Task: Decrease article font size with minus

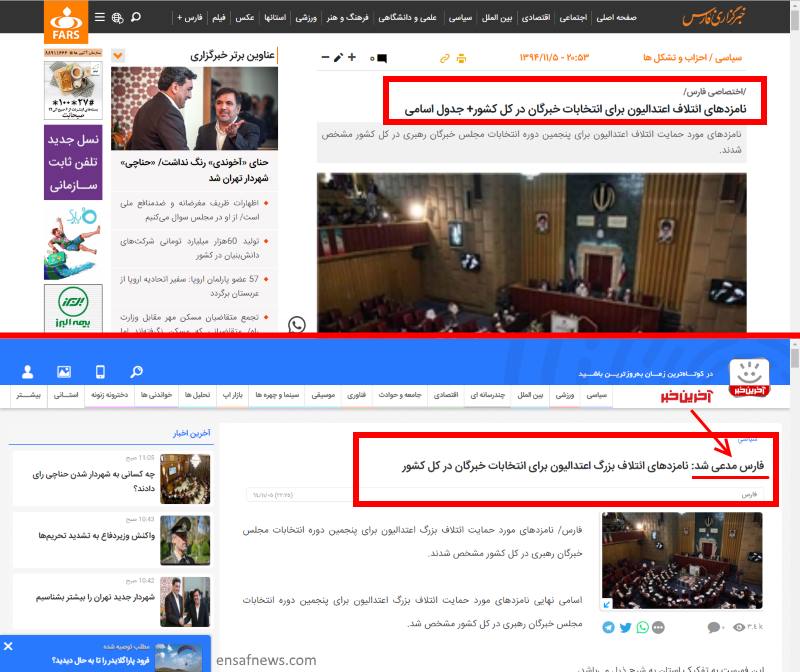Action: coord(325,58)
